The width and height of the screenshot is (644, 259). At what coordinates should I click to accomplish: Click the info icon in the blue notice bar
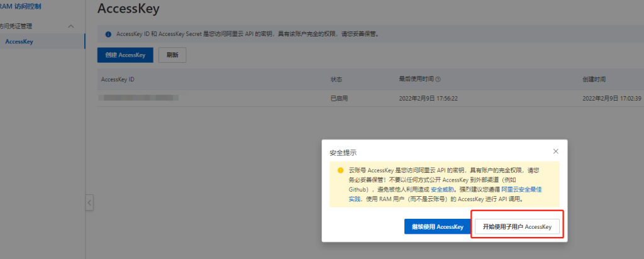(x=108, y=35)
